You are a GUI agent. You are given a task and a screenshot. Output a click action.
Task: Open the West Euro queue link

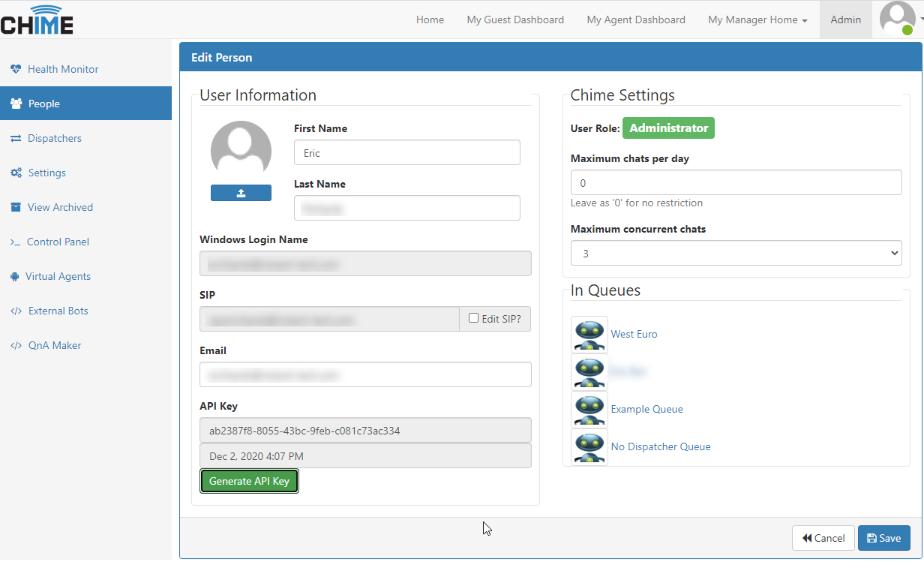point(634,334)
